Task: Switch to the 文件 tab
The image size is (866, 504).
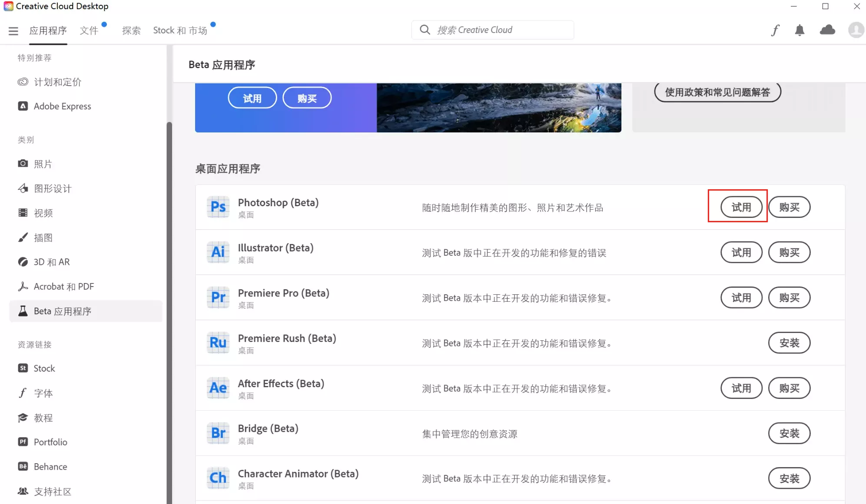Action: (89, 30)
